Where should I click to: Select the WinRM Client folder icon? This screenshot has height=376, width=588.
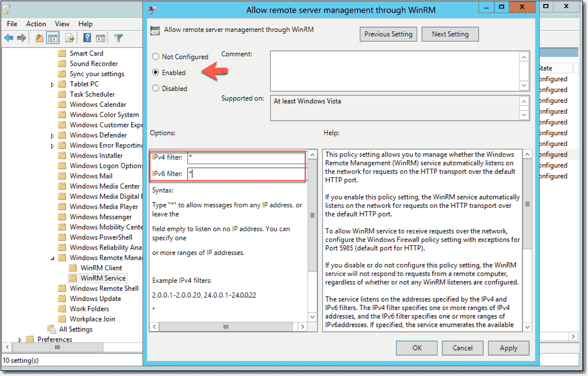click(x=73, y=268)
